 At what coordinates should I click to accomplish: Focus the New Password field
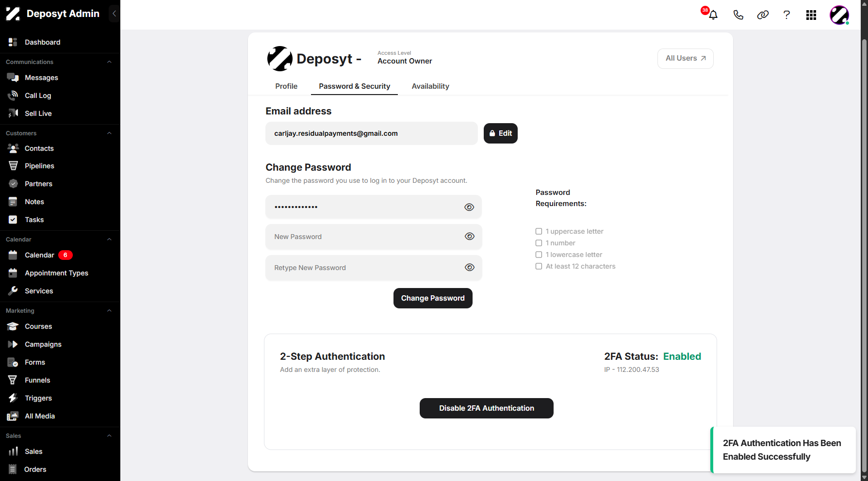[374, 237]
